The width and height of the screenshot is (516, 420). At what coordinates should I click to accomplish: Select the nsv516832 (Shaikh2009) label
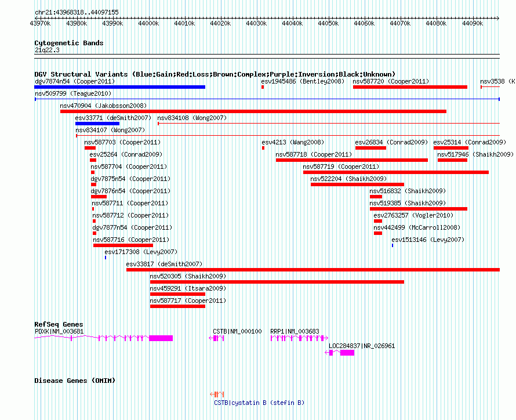[408, 191]
